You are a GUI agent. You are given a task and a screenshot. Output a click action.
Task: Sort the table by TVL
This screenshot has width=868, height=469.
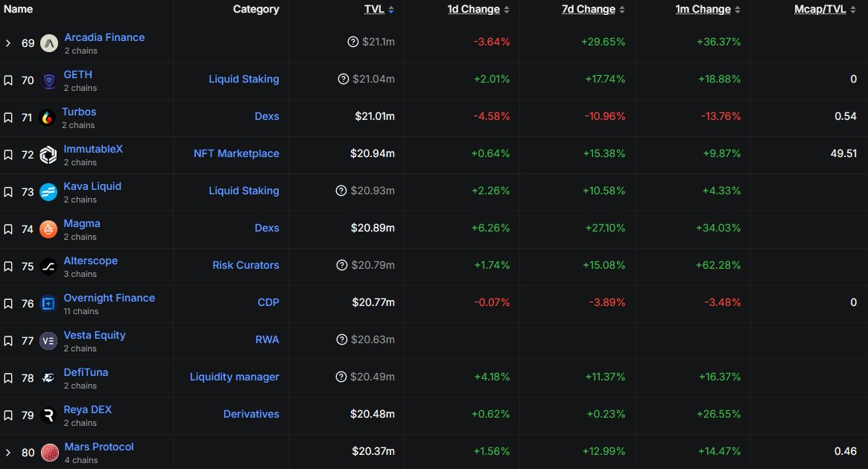tap(379, 10)
